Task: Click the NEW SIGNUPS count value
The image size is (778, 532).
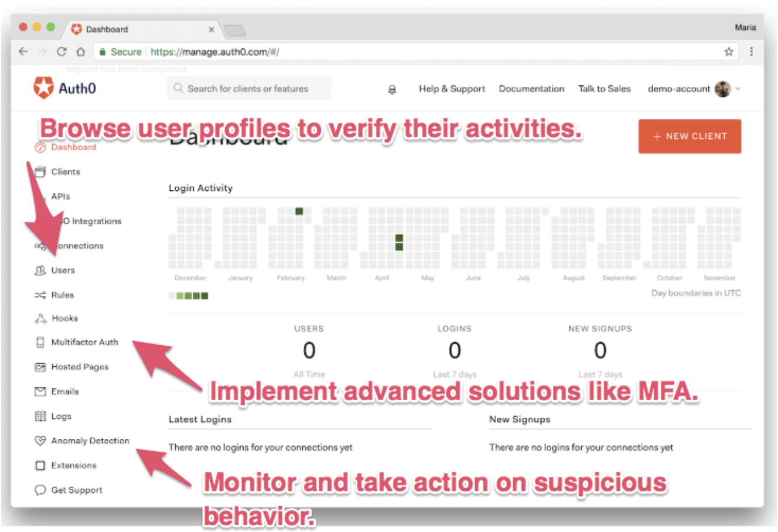Action: pyautogui.click(x=600, y=350)
